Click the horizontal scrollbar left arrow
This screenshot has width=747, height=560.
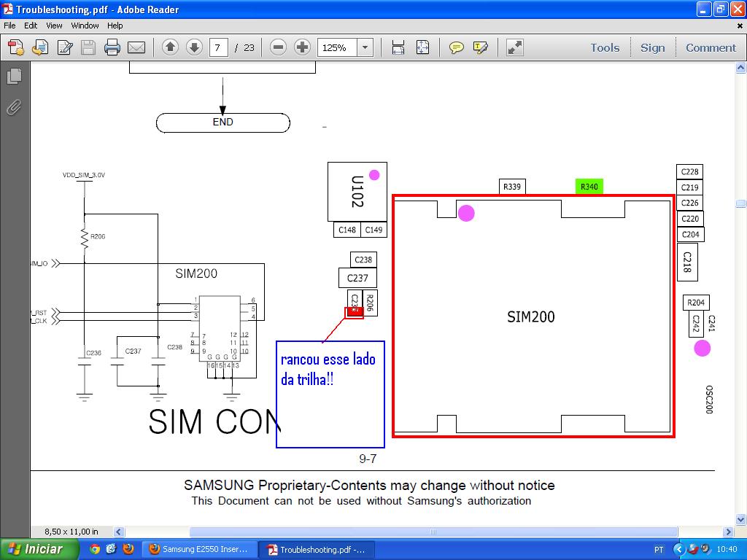pyautogui.click(x=119, y=532)
